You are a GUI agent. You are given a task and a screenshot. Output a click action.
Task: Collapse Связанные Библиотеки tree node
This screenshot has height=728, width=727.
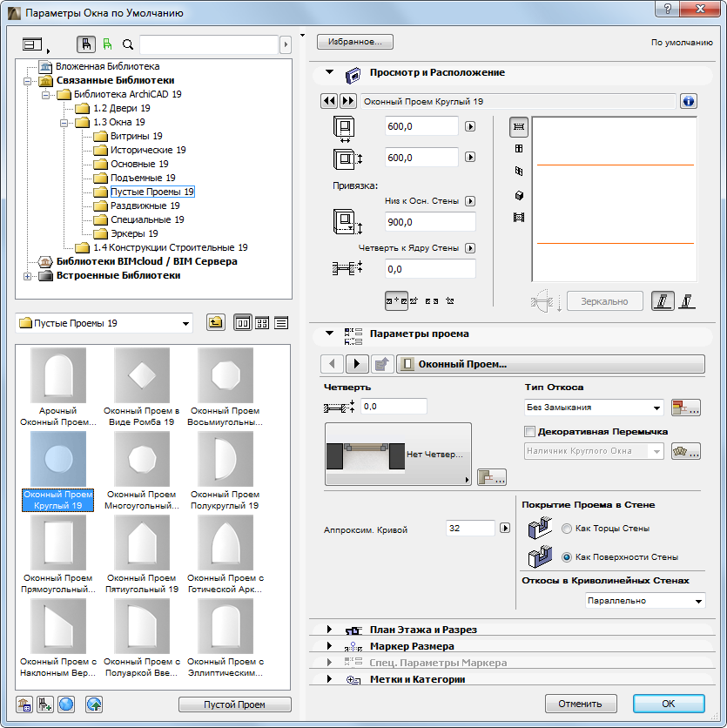[27, 81]
